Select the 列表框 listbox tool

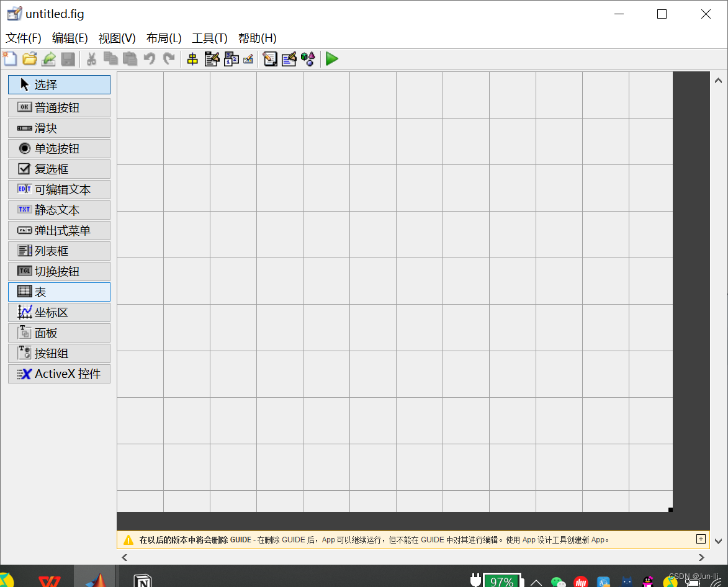tap(59, 251)
